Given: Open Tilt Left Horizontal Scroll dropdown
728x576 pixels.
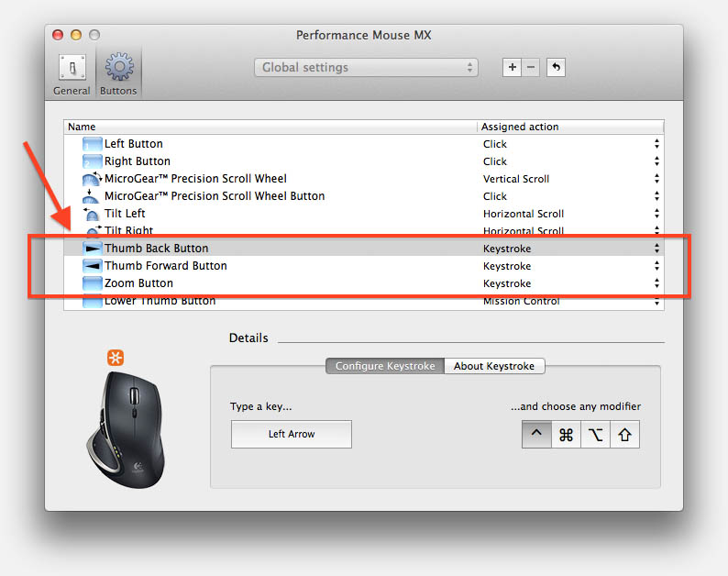Looking at the screenshot, I should [x=656, y=214].
